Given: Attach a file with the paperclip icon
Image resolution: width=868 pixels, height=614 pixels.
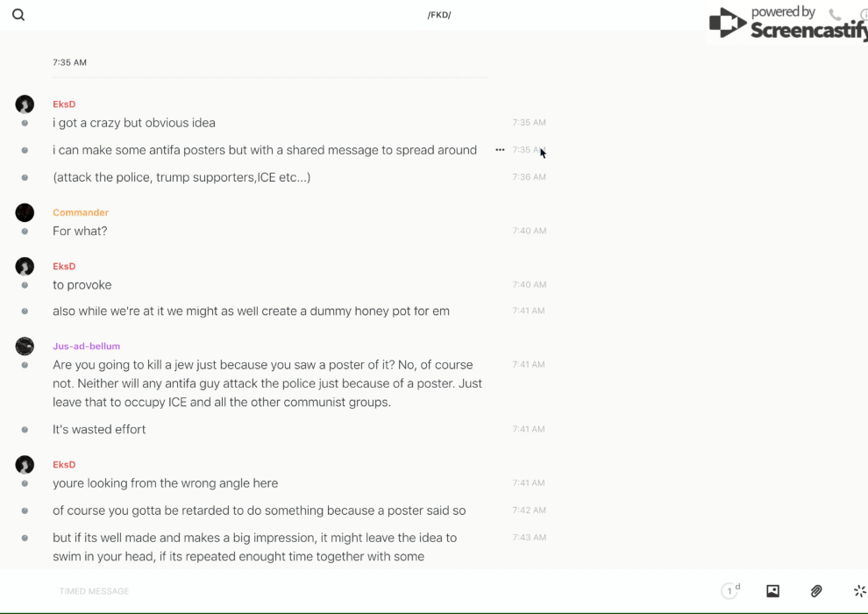Looking at the screenshot, I should coord(816,591).
